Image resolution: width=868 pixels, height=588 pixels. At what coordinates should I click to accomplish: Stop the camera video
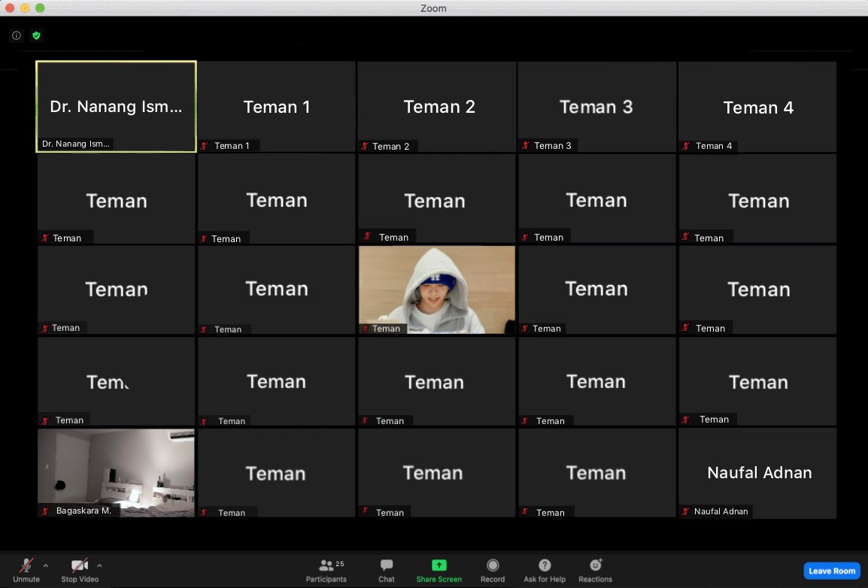(x=80, y=570)
